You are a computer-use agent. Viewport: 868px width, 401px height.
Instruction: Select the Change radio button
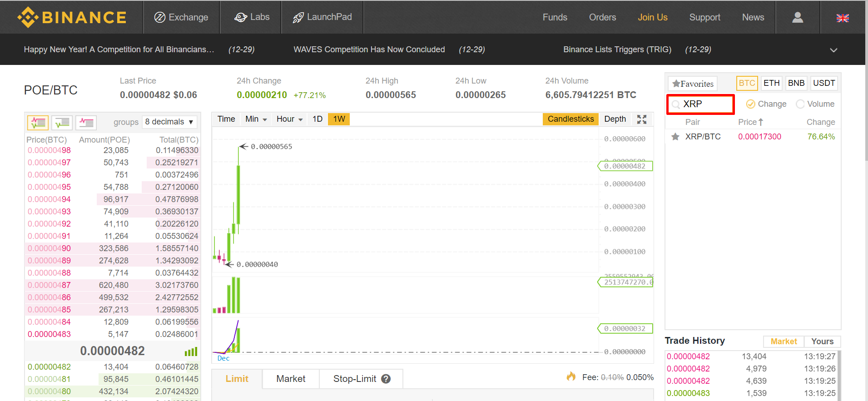(751, 104)
